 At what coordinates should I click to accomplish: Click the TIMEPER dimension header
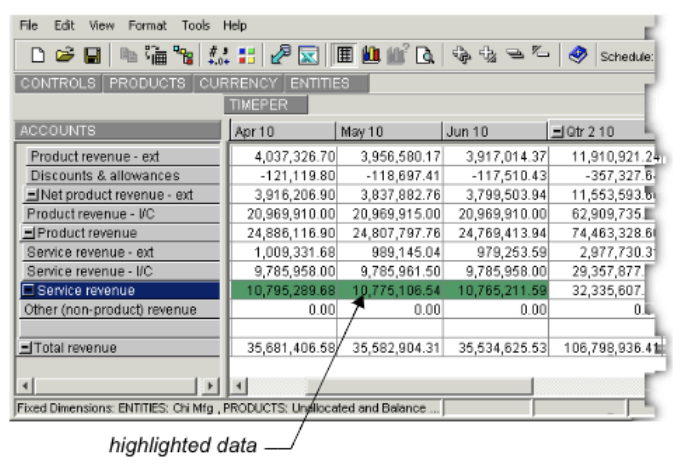(x=258, y=104)
